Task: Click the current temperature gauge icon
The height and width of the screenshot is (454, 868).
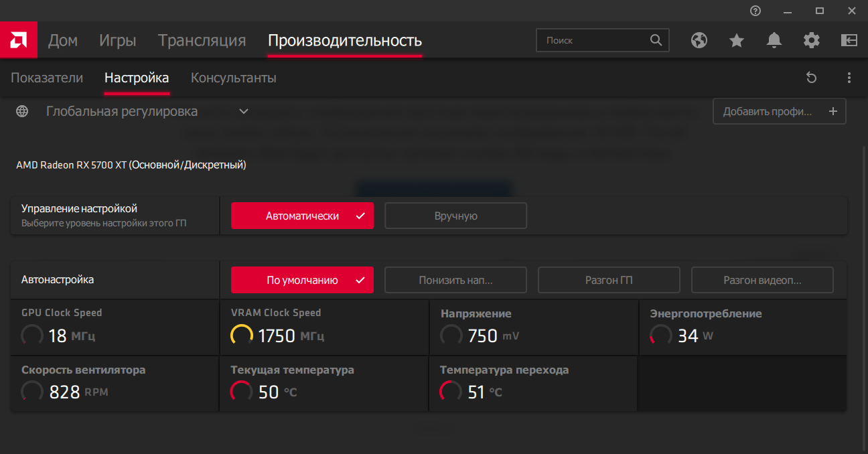Action: 242,391
